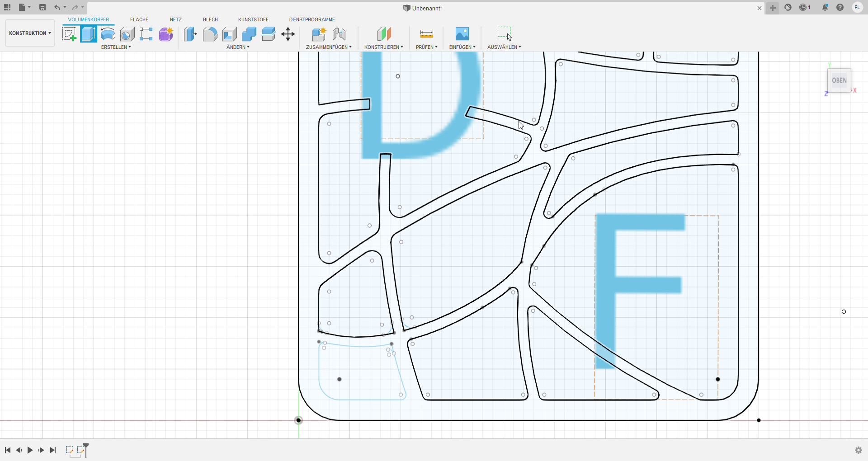Switch to the FLÄCHE tab
Image resolution: width=868 pixels, height=461 pixels.
(x=139, y=19)
